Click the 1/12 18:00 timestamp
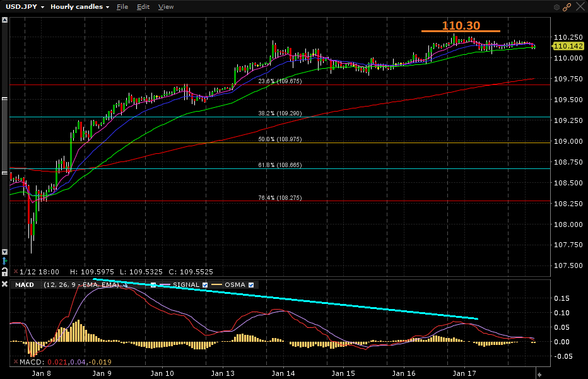This screenshot has height=379, width=588. 39,272
